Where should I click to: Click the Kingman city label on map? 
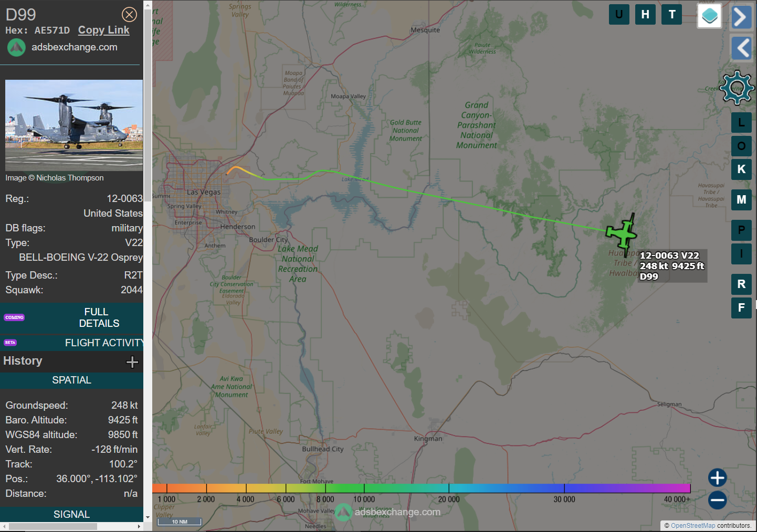(428, 439)
